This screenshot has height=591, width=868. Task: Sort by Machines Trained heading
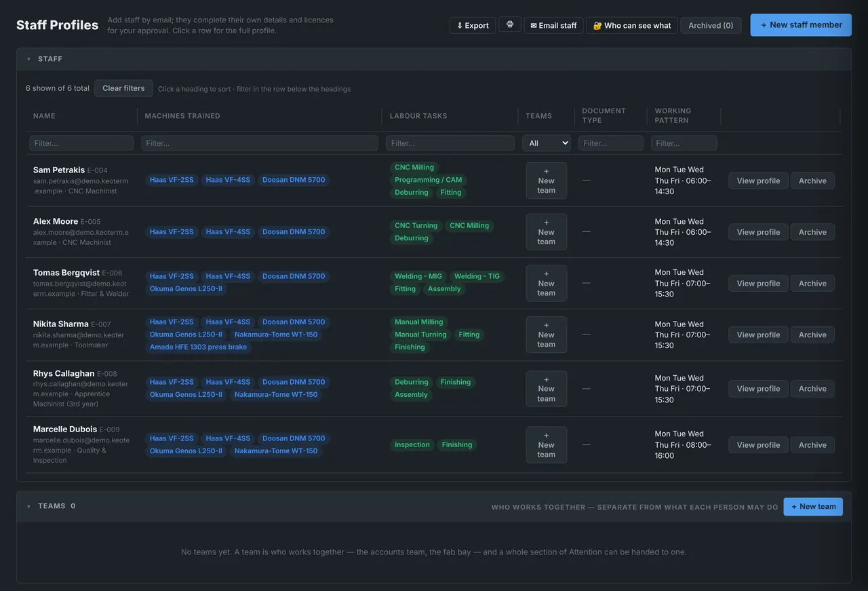[x=182, y=116]
